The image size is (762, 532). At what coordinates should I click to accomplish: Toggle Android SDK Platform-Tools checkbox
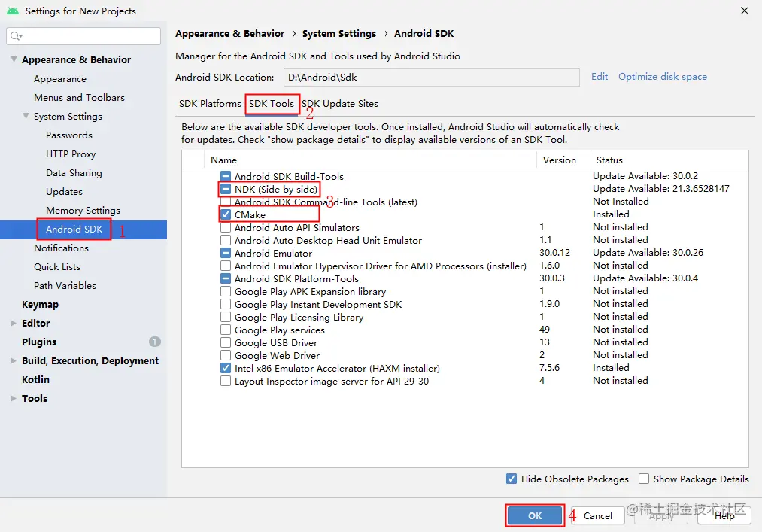[226, 278]
